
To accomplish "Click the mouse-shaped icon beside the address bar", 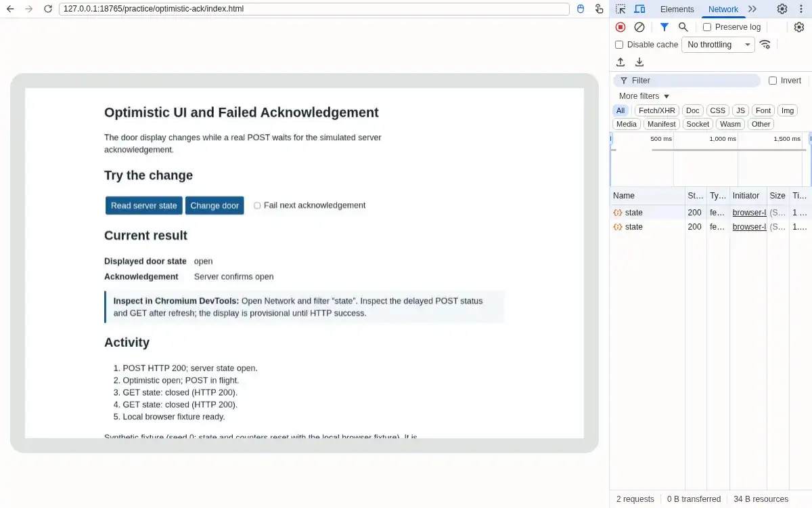I will pyautogui.click(x=581, y=9).
